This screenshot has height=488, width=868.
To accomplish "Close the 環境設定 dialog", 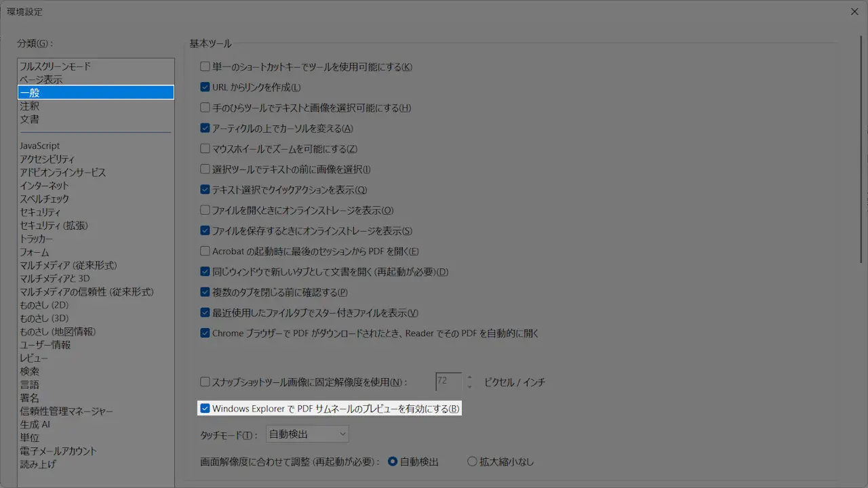I will (x=854, y=12).
